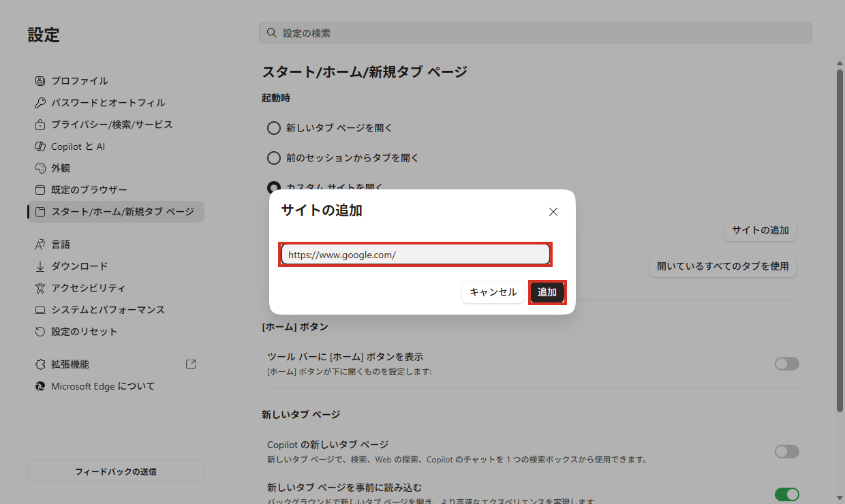The width and height of the screenshot is (845, 504).
Task: Open 言語 settings section
Action: [116, 244]
